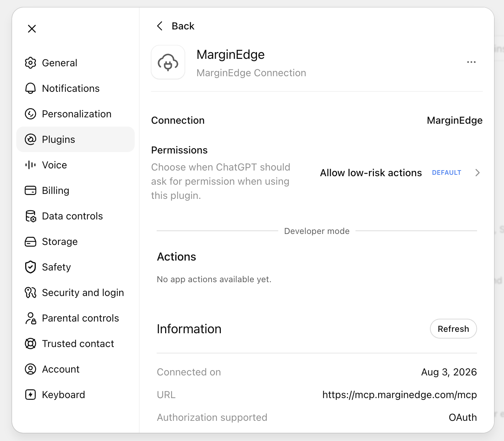This screenshot has width=504, height=441.
Task: Click the MarginEdge Connection subtitle
Action: (x=251, y=73)
